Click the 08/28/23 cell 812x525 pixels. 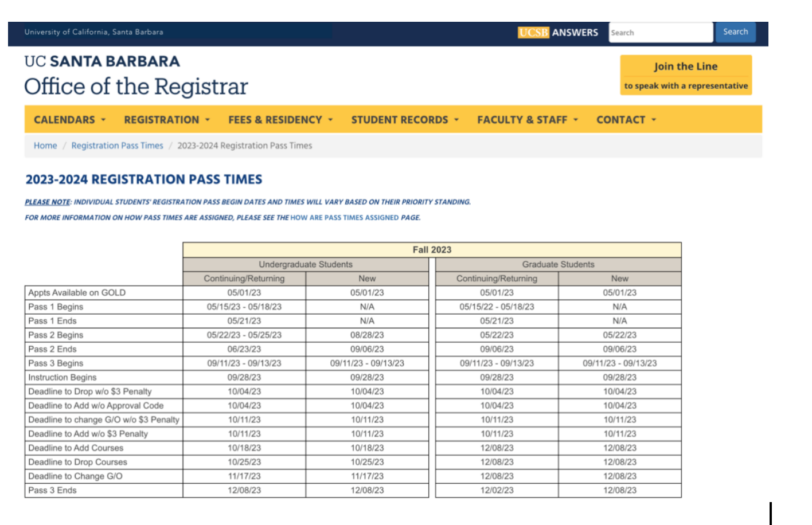coord(367,335)
